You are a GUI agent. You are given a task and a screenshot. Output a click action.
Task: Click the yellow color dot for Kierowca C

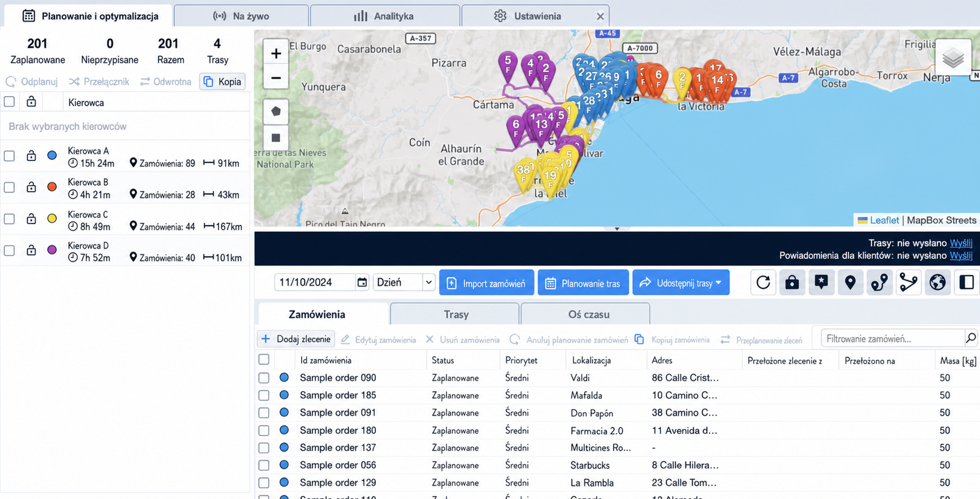(x=52, y=219)
